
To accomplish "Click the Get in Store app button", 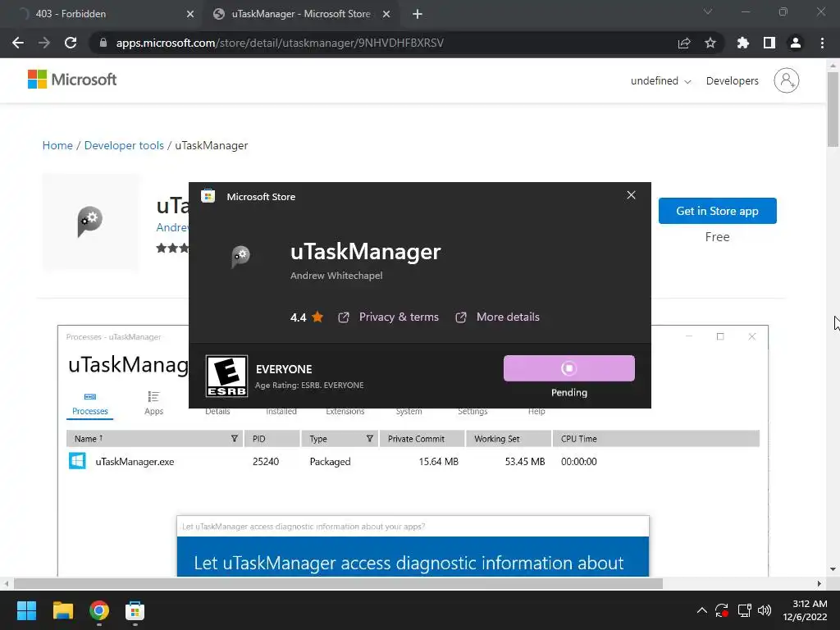I will pos(717,211).
